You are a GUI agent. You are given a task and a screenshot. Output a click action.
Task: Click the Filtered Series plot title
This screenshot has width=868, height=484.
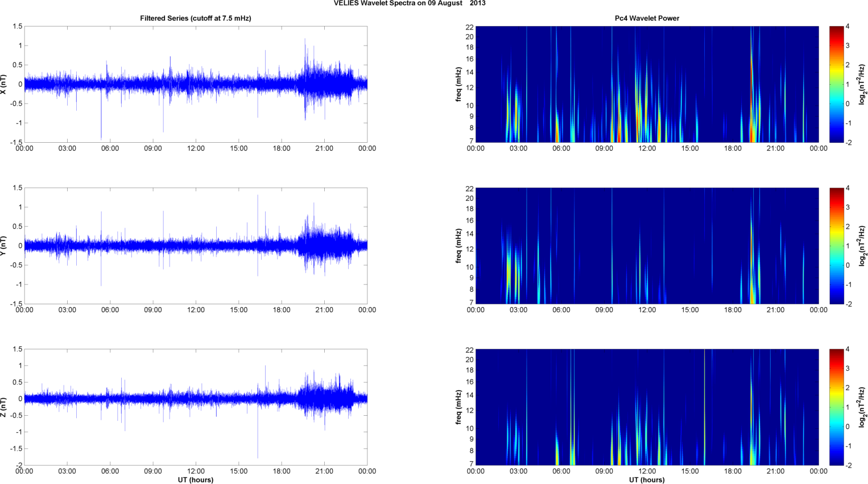[x=196, y=18]
